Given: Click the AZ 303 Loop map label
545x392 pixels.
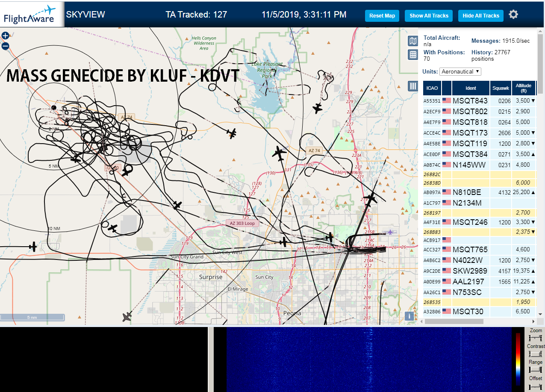Looking at the screenshot, I should (x=242, y=223).
